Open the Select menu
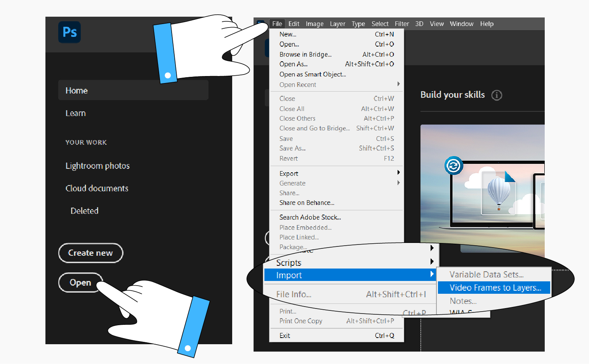Screen dimensions: 589x364 (380, 24)
